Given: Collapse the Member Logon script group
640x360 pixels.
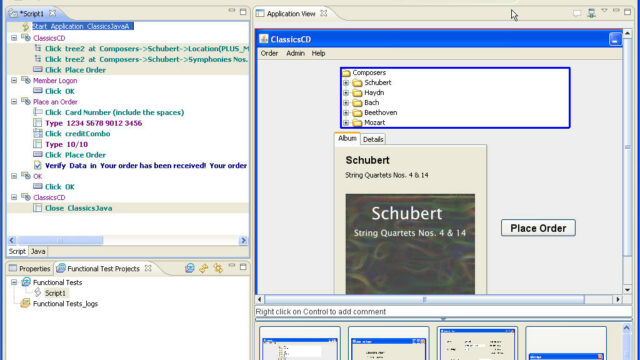Looking at the screenshot, I should pos(14,80).
